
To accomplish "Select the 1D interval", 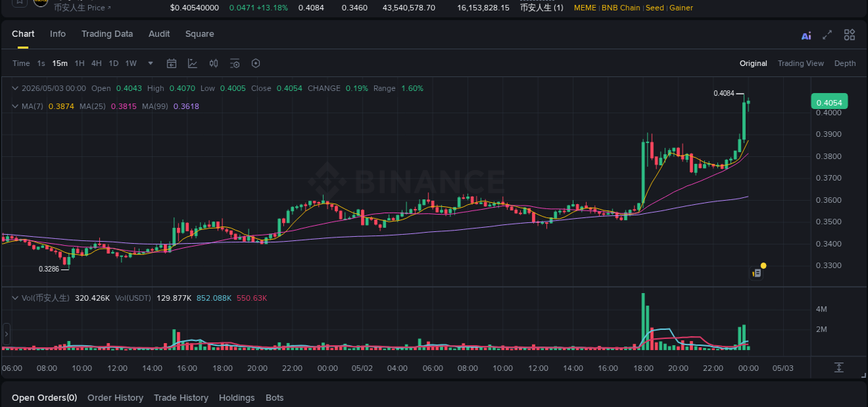I will point(113,63).
